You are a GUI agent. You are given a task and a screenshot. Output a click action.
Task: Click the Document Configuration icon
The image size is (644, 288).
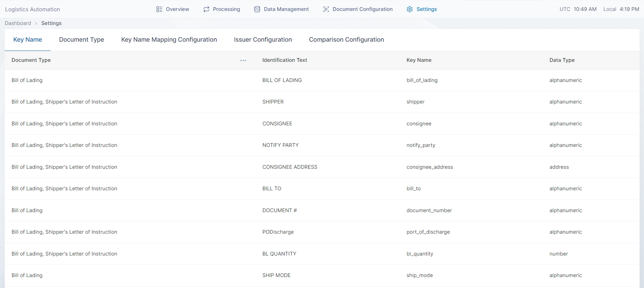326,9
